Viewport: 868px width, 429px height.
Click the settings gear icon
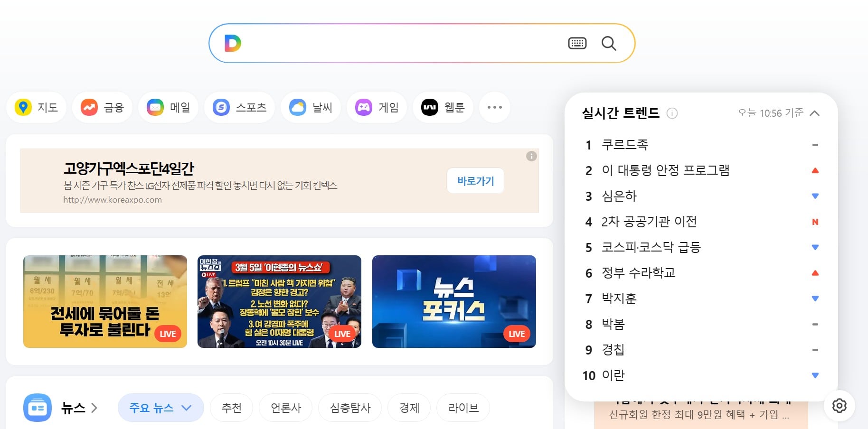tap(839, 406)
